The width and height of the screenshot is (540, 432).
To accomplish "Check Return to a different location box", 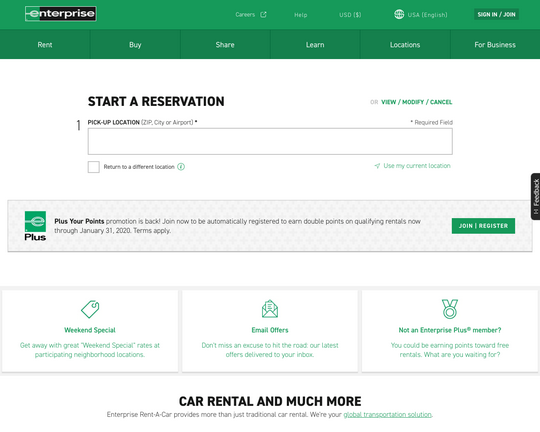I will (x=94, y=167).
